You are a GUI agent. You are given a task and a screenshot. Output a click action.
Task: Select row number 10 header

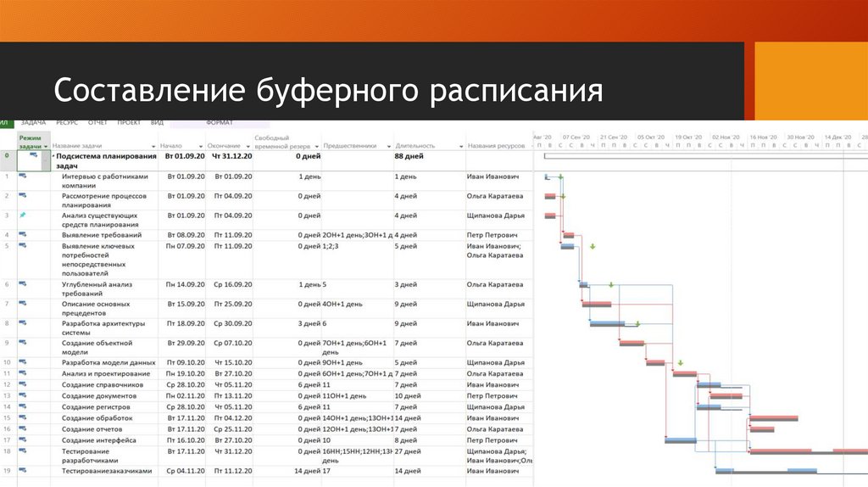tap(7, 362)
